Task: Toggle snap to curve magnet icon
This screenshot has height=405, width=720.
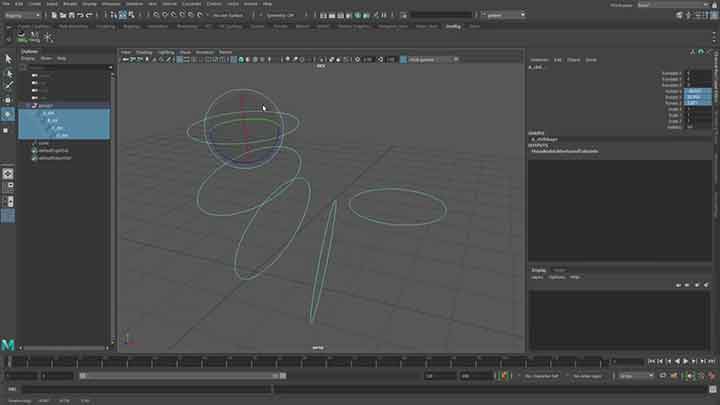Action: [165, 15]
